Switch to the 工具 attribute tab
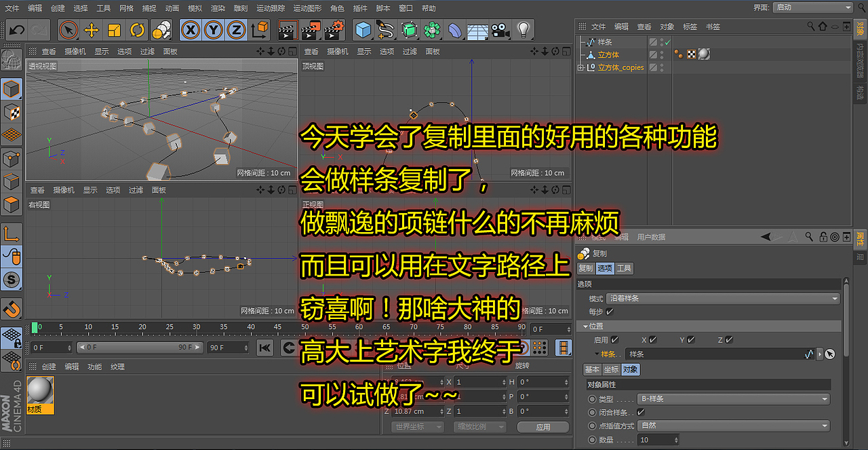 tap(624, 269)
